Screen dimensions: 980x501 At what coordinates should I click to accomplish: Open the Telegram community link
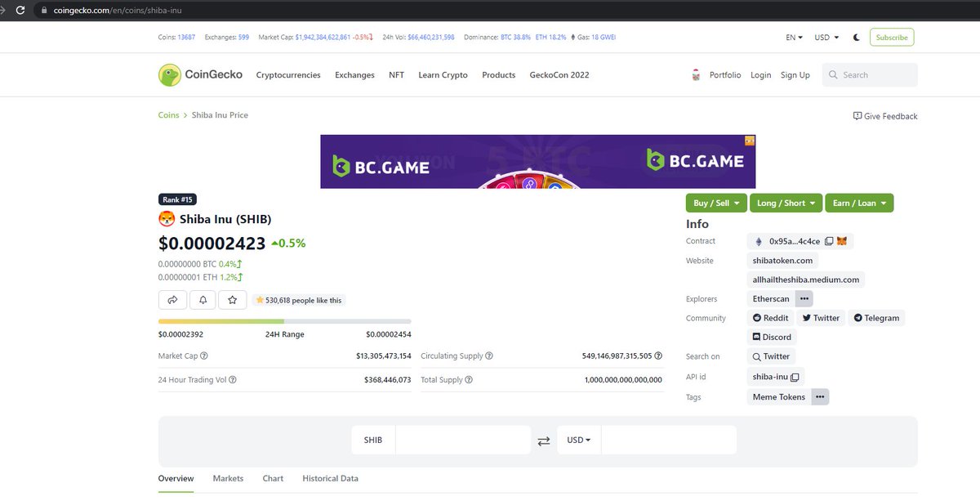click(875, 318)
